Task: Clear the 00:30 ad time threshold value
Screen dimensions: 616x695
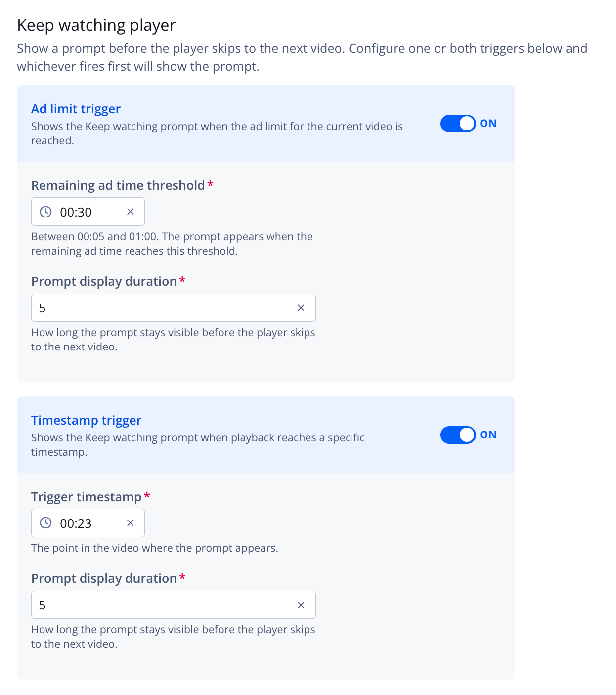Action: click(x=131, y=212)
